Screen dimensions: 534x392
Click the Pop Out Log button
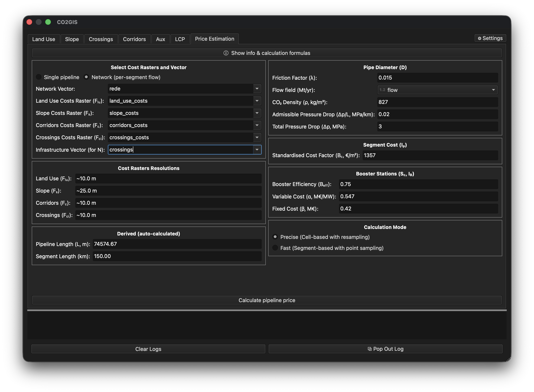click(x=385, y=349)
